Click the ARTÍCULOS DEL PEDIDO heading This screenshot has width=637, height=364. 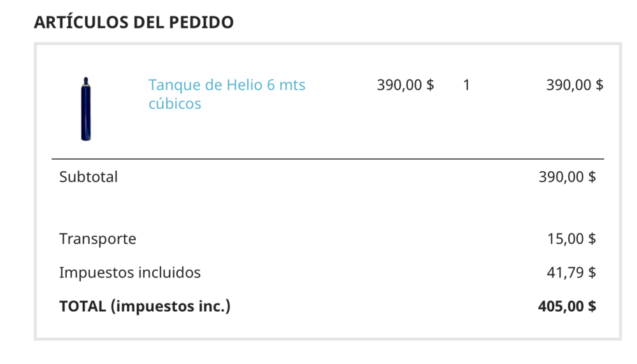134,22
